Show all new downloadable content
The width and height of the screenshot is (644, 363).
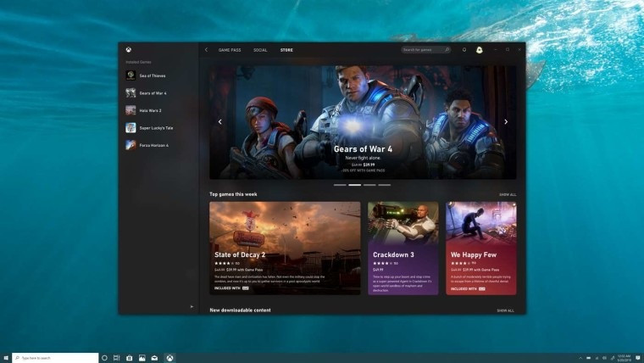click(505, 310)
